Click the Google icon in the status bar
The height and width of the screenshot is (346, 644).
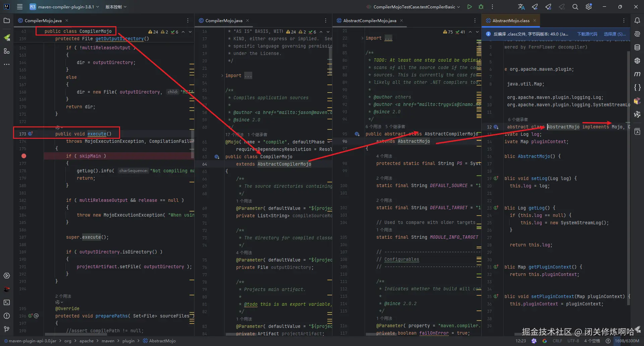[545, 341]
